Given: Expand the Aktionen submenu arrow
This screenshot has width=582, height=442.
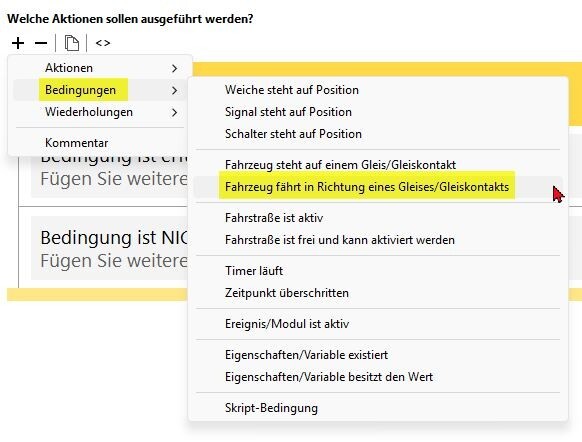Looking at the screenshot, I should [x=174, y=68].
